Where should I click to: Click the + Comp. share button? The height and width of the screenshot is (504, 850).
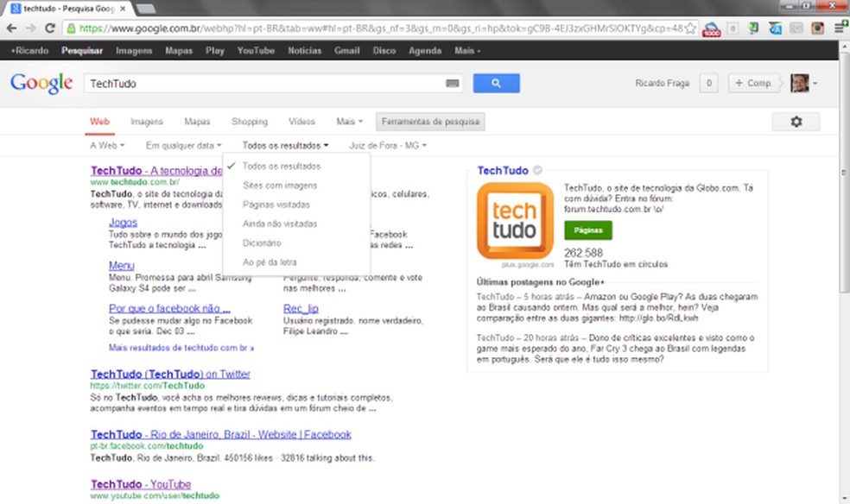[753, 84]
